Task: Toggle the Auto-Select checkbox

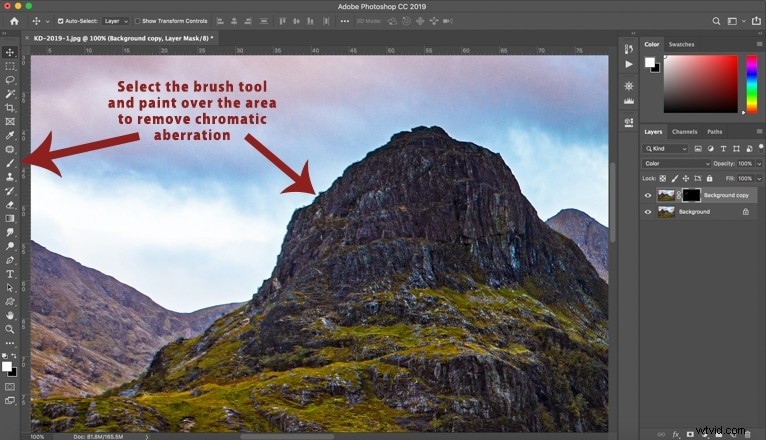Action: tap(61, 21)
